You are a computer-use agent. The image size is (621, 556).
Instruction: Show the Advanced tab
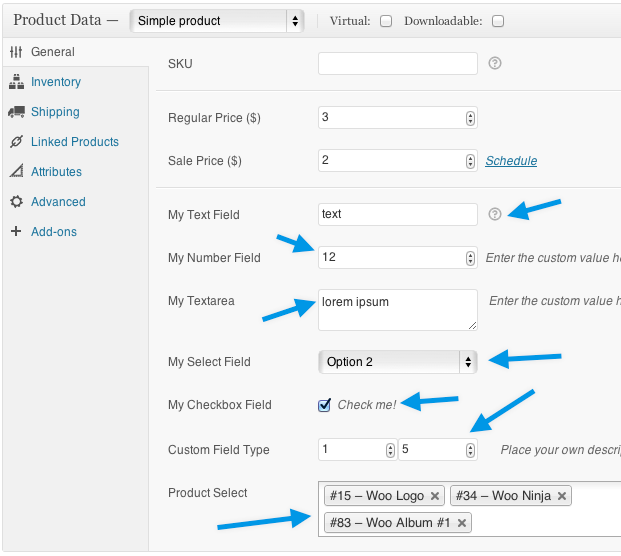58,202
